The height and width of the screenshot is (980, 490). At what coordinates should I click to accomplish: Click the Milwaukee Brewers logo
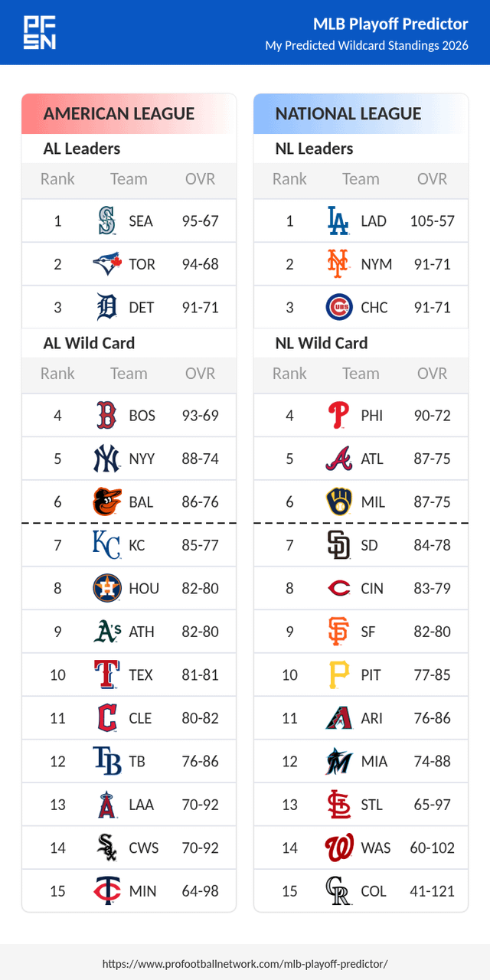coord(338,502)
